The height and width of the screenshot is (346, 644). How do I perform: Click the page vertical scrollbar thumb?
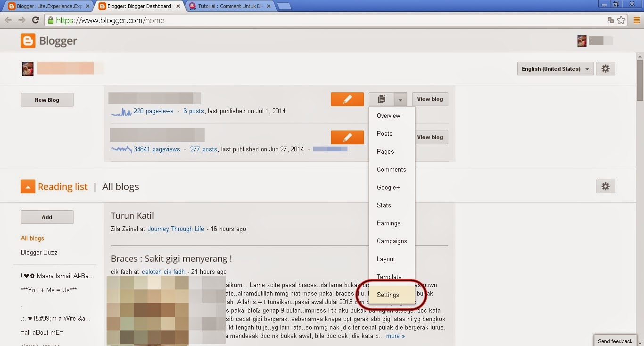pos(640,80)
